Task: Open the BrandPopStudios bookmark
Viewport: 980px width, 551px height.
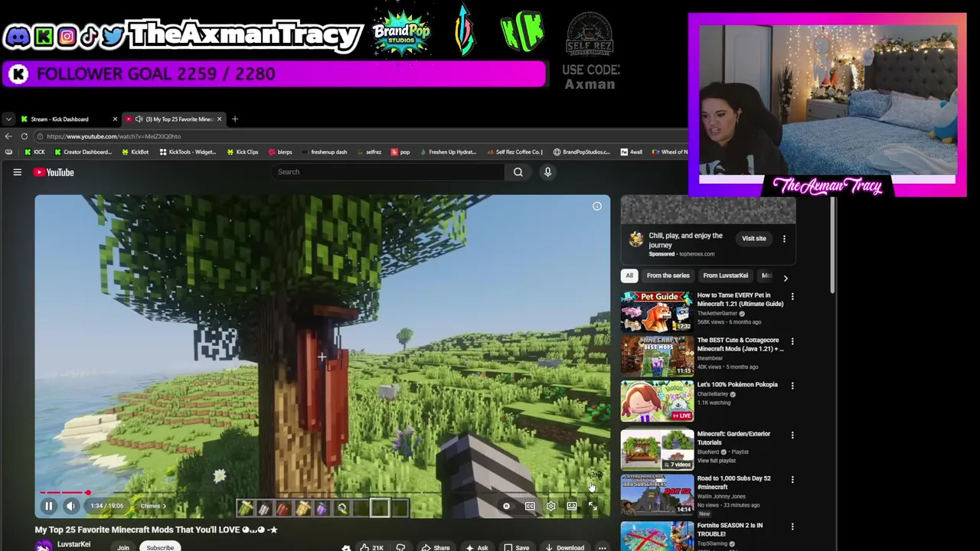Action: [581, 152]
